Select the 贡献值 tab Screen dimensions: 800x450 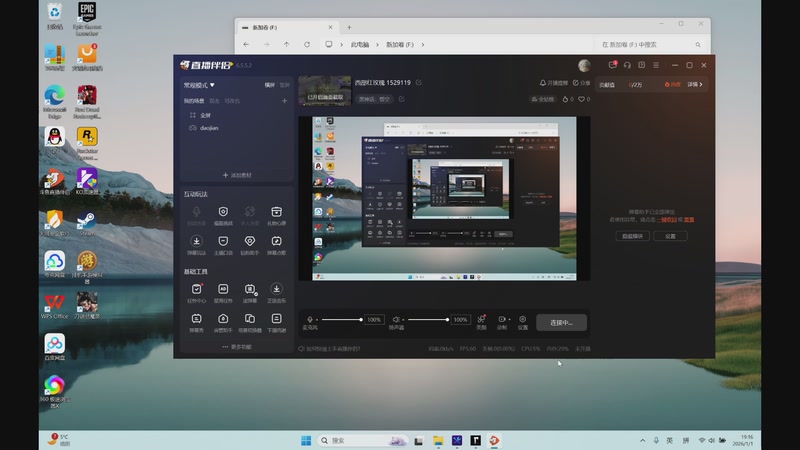click(607, 85)
